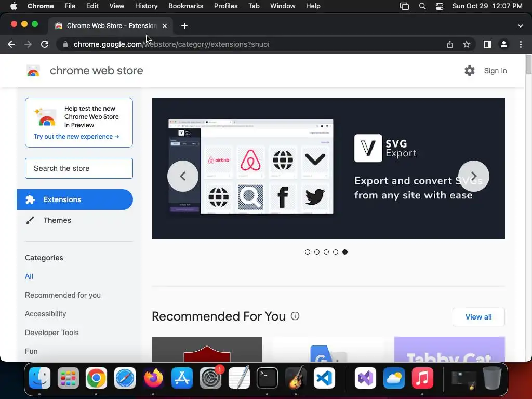This screenshot has width=532, height=399.
Task: Choose Developer Tools category
Action: click(51, 332)
